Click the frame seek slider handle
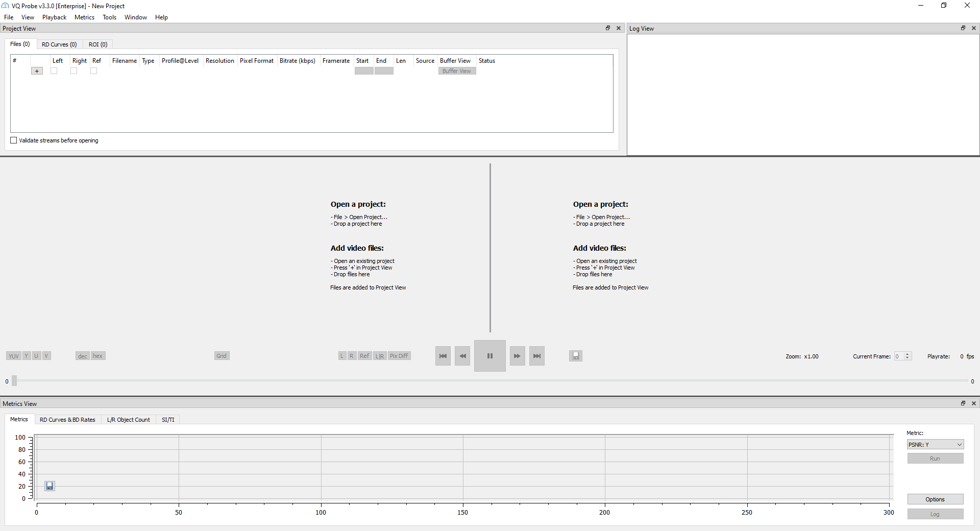The width and height of the screenshot is (980, 531). coord(14,381)
